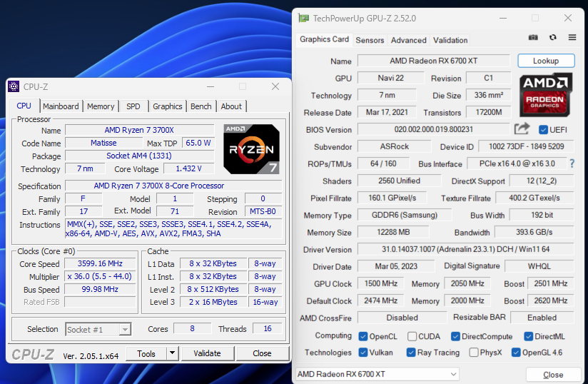
Task: Switch to the Mainboard tab in CPU-Z
Action: click(61, 106)
